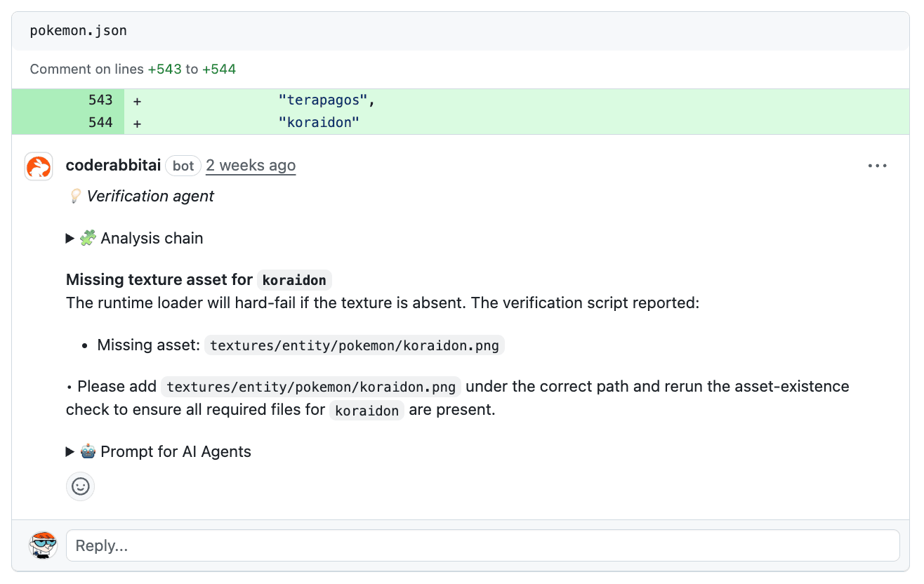Screen dimensions: 924x584
Task: Open the smiley emoji reaction picker
Action: [x=80, y=486]
